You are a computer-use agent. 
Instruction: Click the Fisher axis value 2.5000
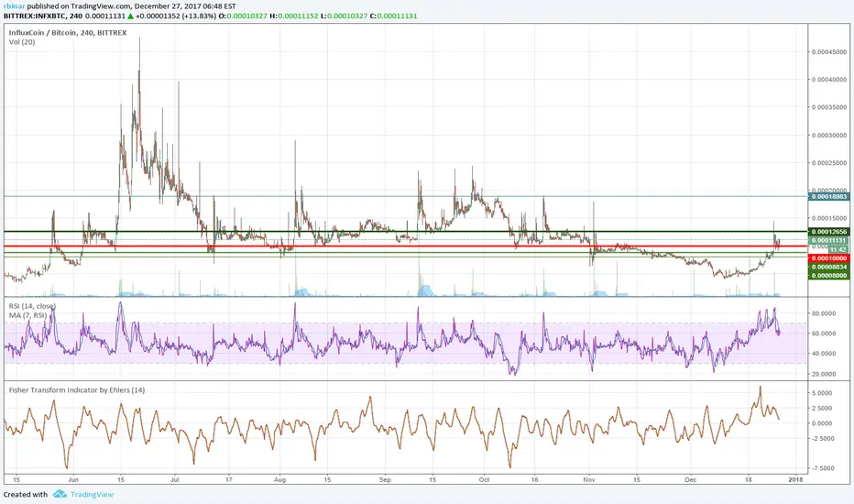tap(823, 408)
